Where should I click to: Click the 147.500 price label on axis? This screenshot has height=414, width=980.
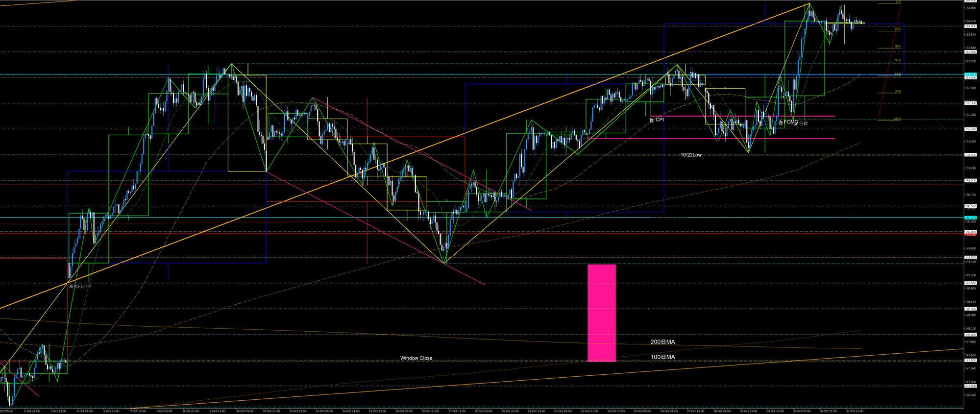[970, 361]
